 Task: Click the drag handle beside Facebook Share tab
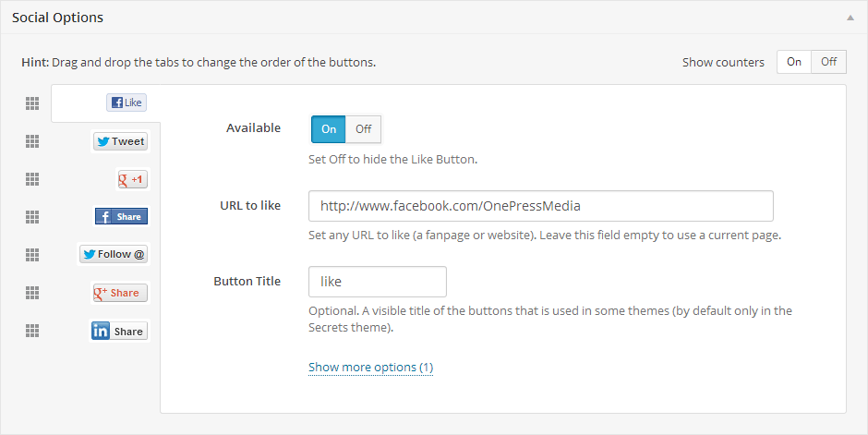click(32, 217)
